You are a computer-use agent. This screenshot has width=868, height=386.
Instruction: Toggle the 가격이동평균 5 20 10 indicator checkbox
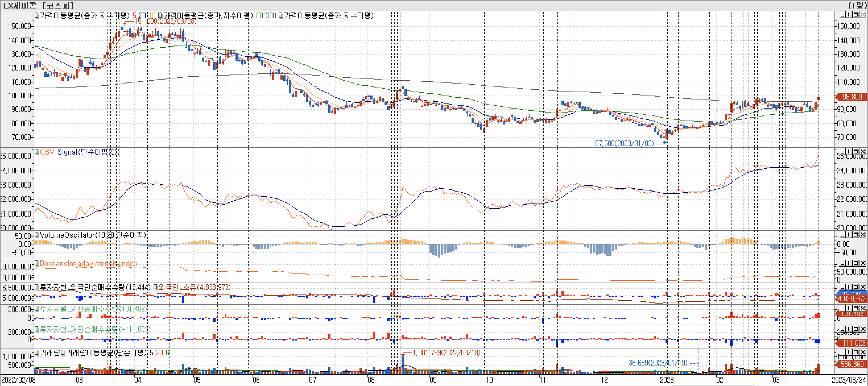click(x=36, y=16)
